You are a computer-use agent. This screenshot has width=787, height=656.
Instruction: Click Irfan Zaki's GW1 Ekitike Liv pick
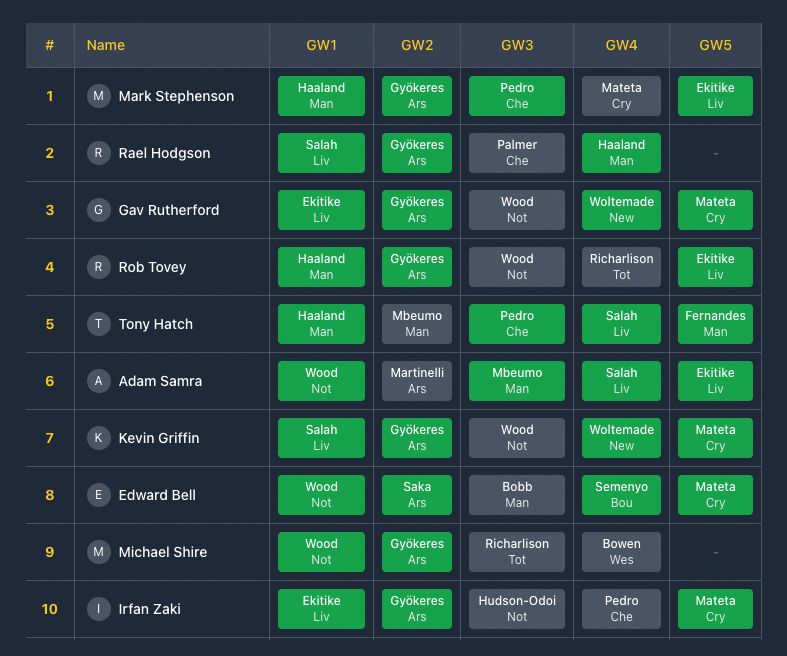tap(321, 609)
